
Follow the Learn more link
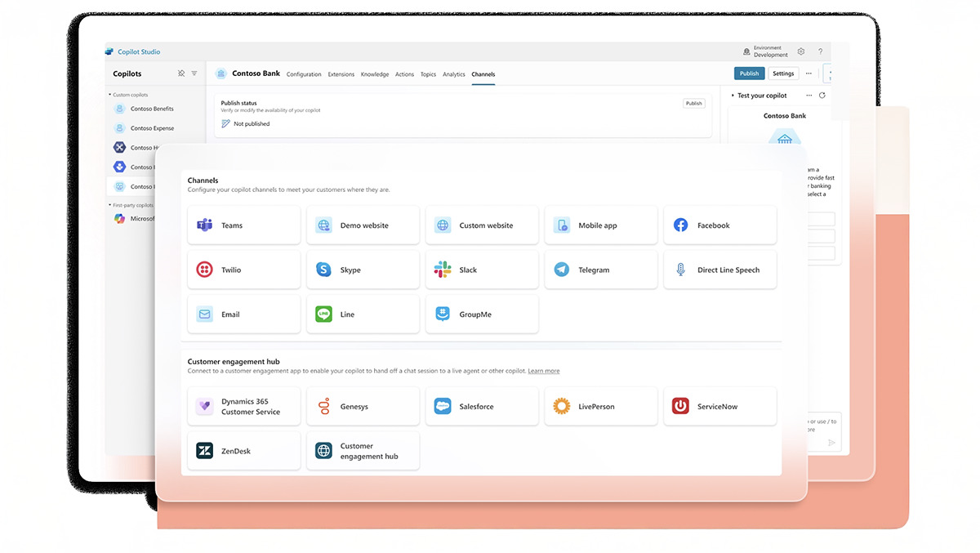(544, 371)
